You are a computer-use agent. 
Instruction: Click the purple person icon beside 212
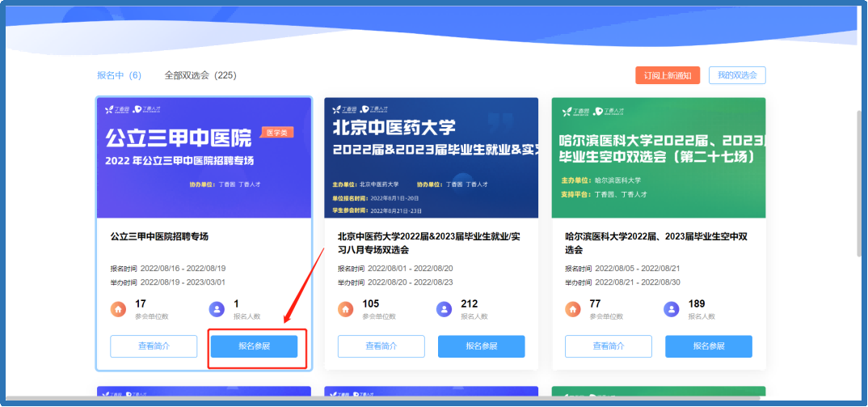coord(444,309)
